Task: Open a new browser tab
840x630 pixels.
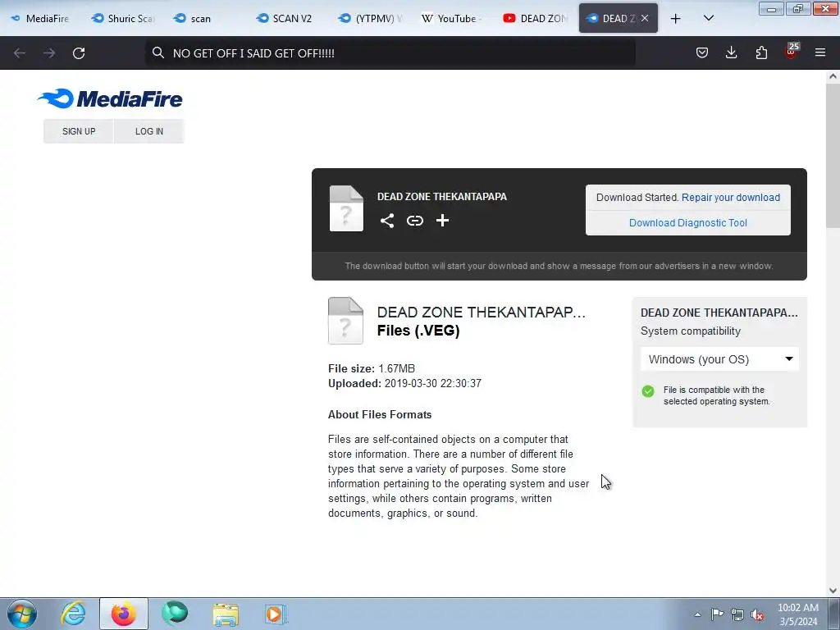Action: click(x=676, y=19)
